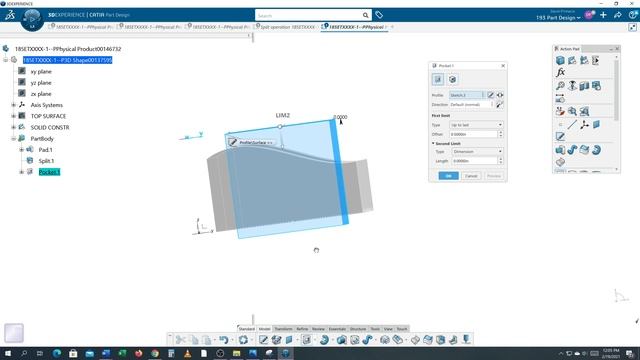Expand the SOLID CONSTR node
The width and height of the screenshot is (640, 360).
pos(13,127)
